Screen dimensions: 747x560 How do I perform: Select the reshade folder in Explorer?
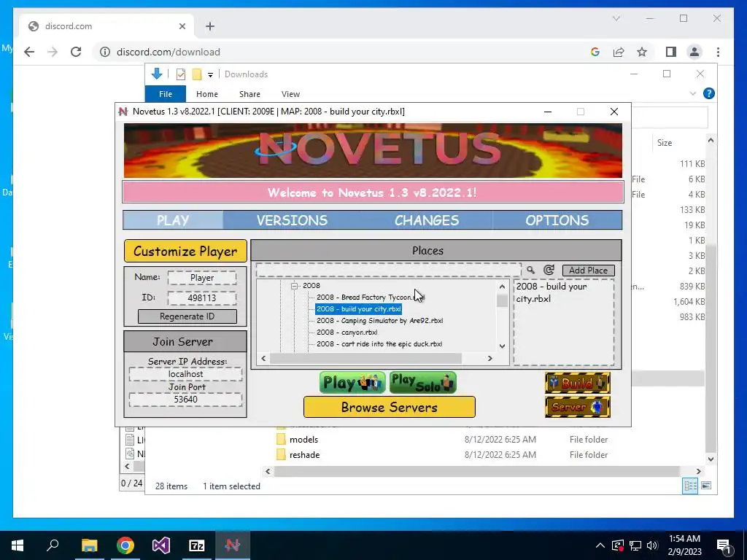point(304,455)
